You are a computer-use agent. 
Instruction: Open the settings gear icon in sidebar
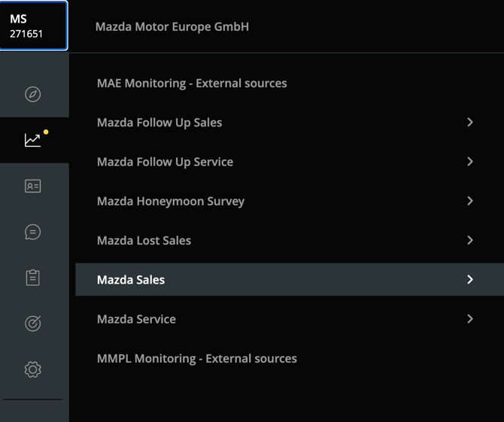(32, 369)
